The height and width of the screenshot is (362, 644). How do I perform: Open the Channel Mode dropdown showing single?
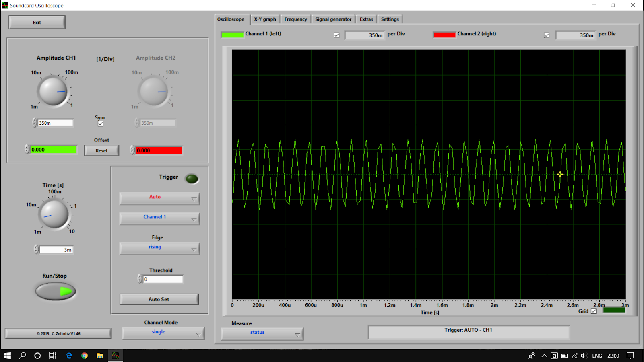[x=162, y=333]
